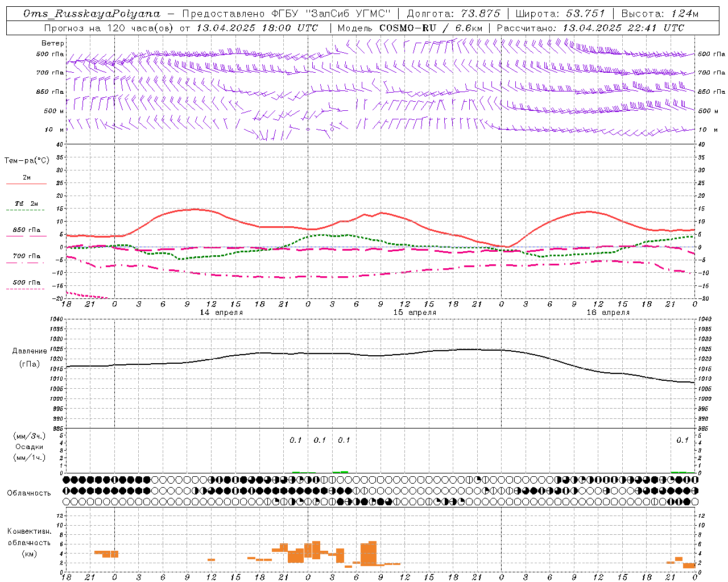Click the Ветер wind panel label
Viewport: 728px width, 582px height.
(53, 43)
